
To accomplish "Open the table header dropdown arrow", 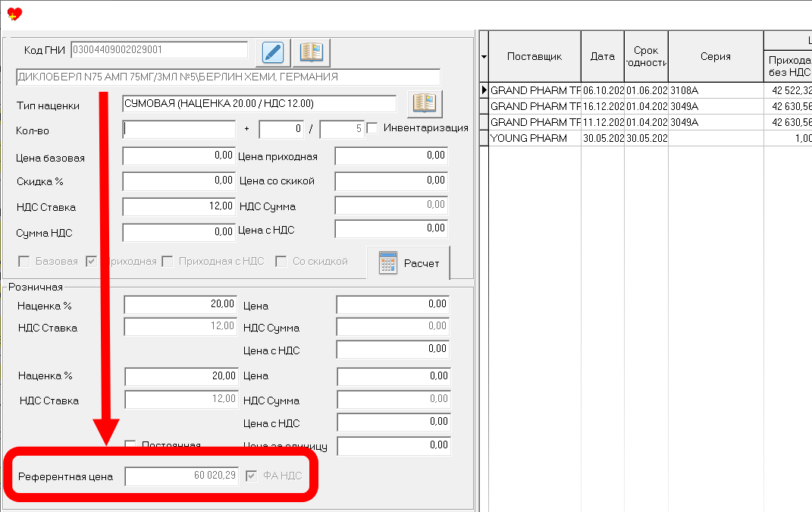I will point(484,56).
